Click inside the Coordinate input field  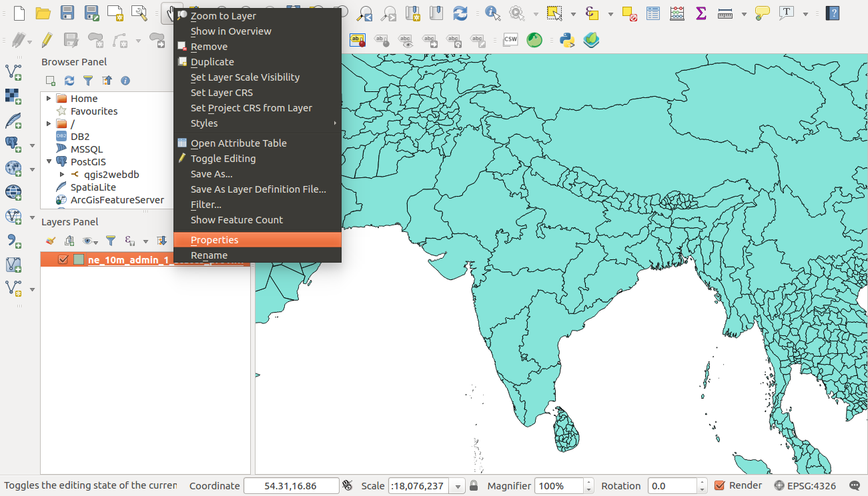291,485
